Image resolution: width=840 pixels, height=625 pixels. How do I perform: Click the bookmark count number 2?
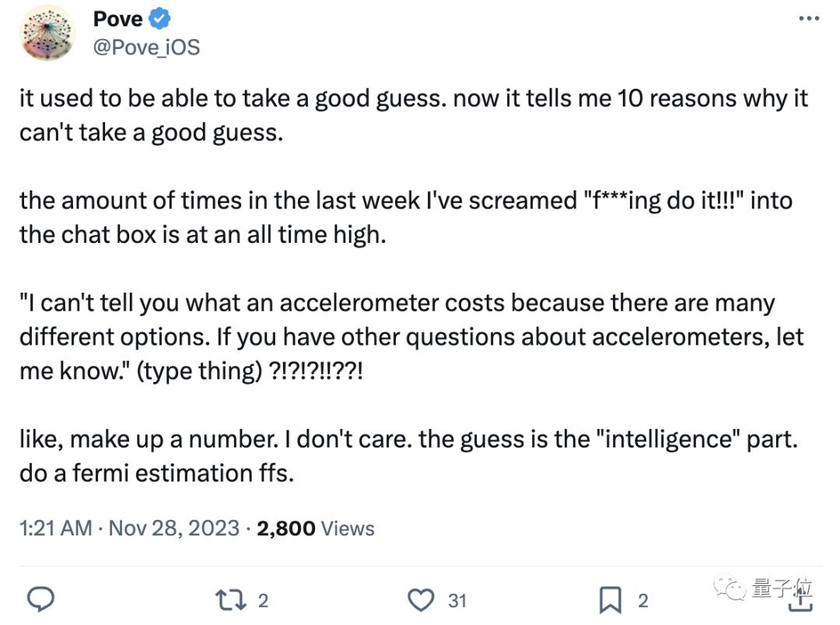point(643,600)
